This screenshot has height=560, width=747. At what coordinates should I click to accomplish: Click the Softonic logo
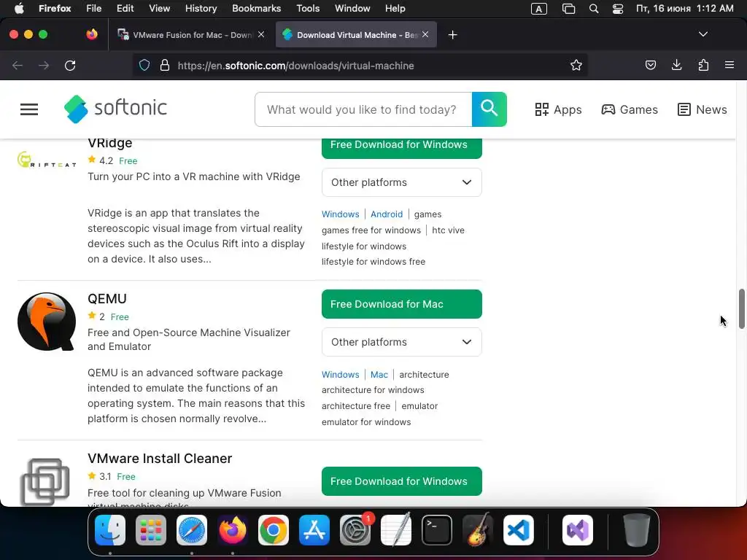[115, 109]
